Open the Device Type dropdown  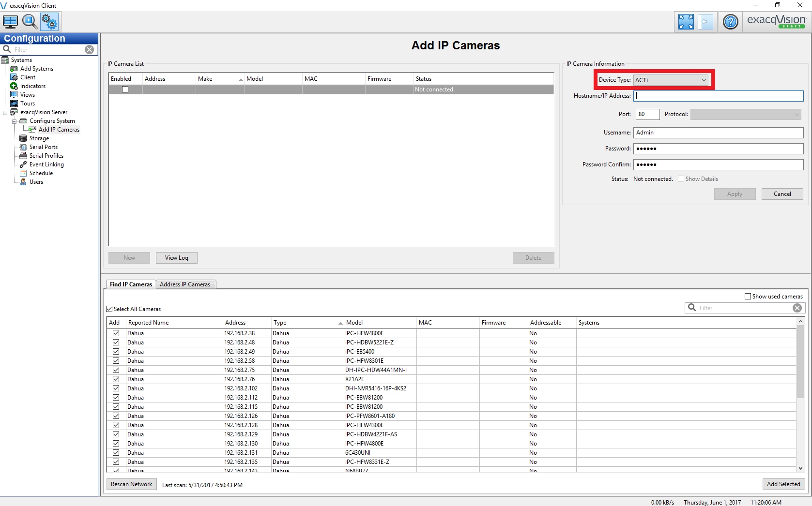coord(671,80)
